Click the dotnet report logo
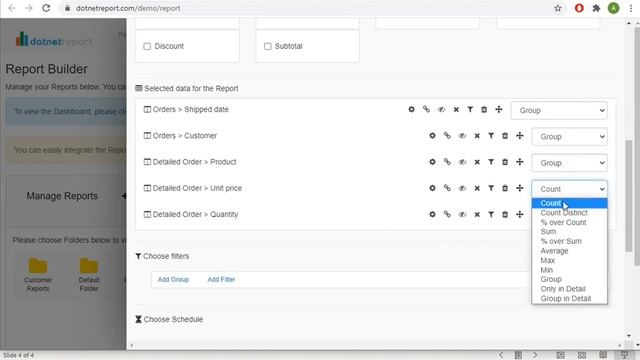This screenshot has width=640, height=360. pyautogui.click(x=54, y=40)
